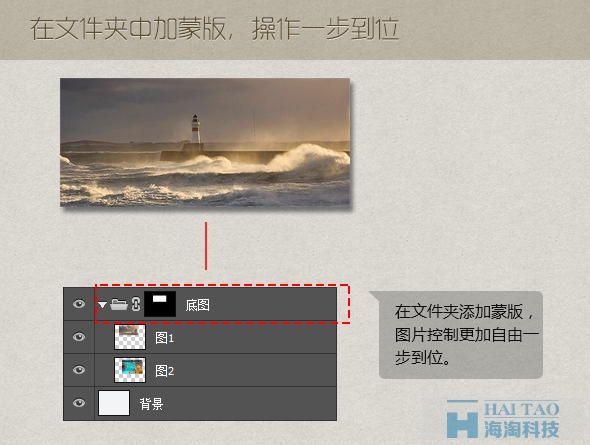
Task: Toggle visibility of layer 图2
Action: (x=79, y=370)
